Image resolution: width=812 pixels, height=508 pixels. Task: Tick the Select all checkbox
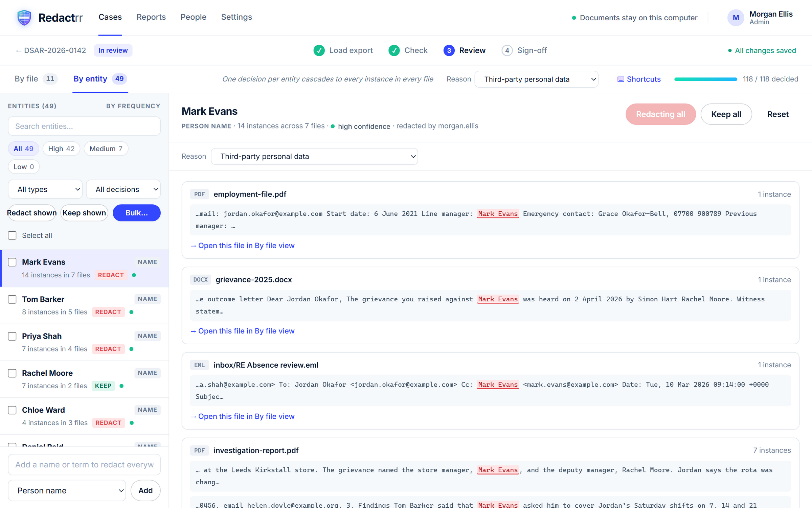(x=12, y=235)
